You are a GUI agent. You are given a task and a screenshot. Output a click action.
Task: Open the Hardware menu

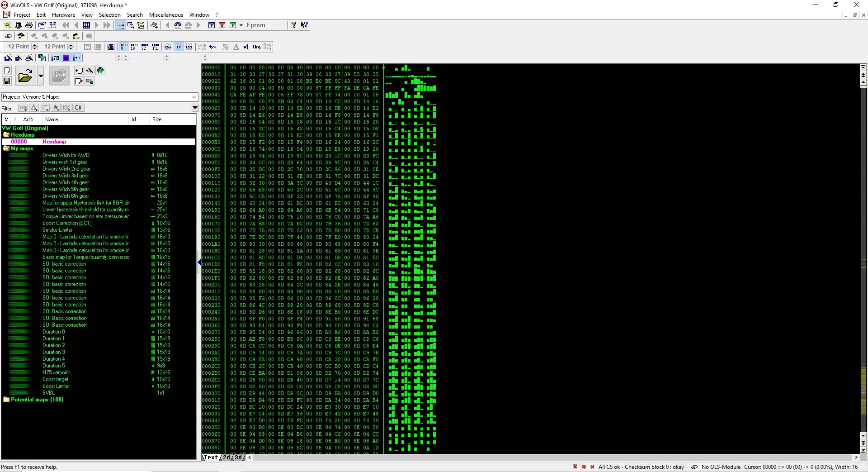(x=63, y=15)
